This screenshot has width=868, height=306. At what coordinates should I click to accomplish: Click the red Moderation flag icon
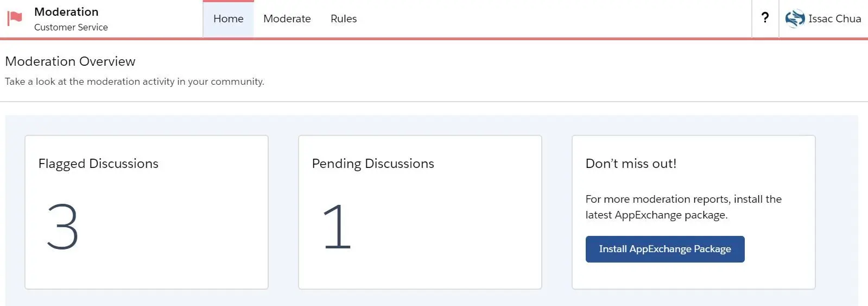[15, 18]
